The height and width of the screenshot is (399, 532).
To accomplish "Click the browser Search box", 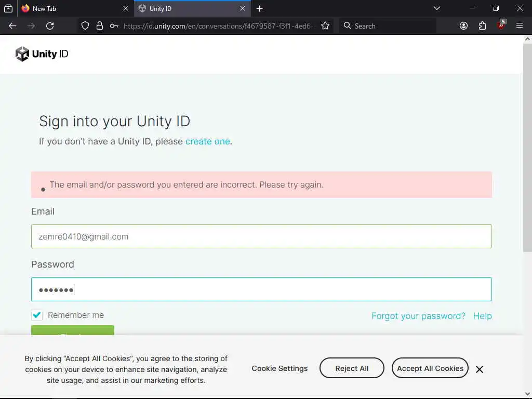I will (x=388, y=26).
